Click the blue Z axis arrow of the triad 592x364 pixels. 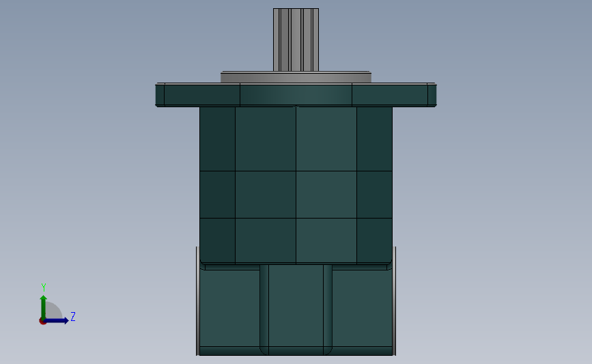coord(57,320)
